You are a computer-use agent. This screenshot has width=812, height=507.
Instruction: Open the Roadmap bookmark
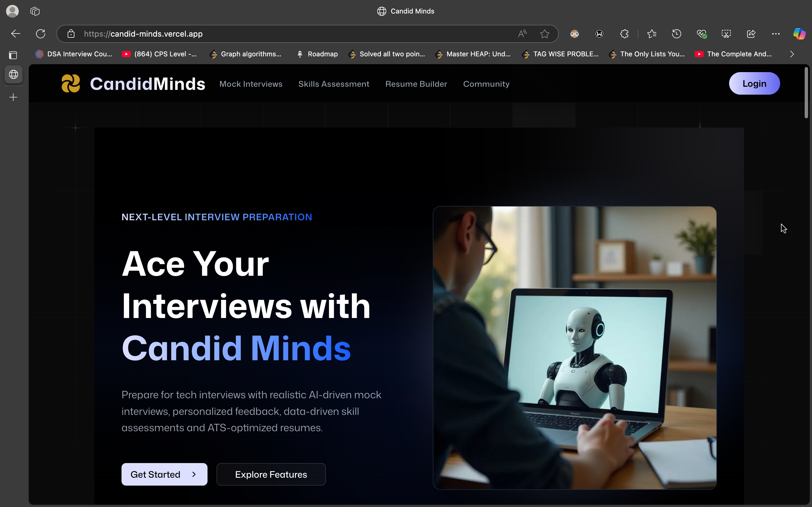point(317,54)
